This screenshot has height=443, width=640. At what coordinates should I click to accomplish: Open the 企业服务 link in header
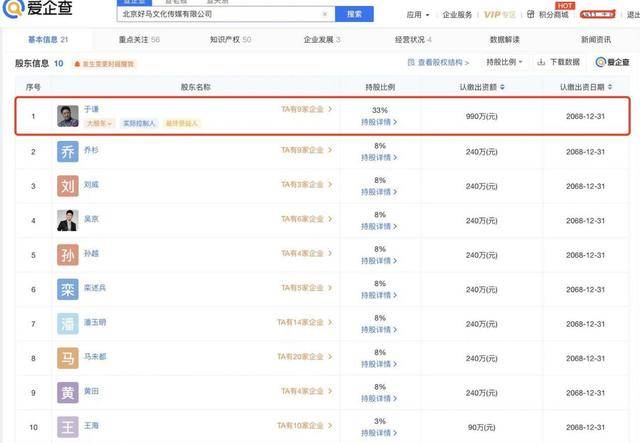(457, 15)
